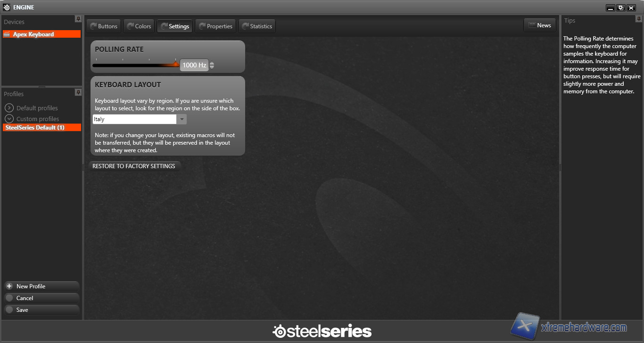Expand the Default profiles group
Image resolution: width=644 pixels, height=343 pixels.
click(x=9, y=108)
